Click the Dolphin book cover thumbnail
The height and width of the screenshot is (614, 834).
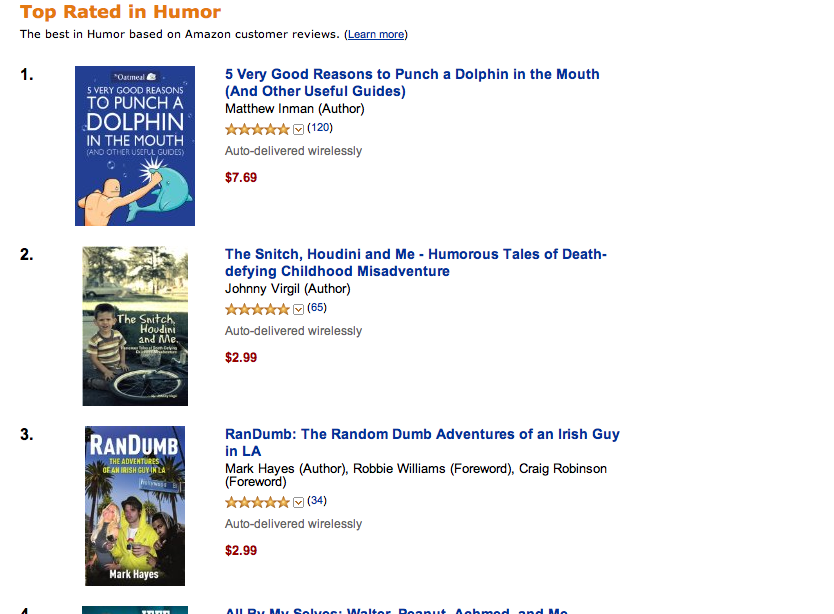(135, 146)
